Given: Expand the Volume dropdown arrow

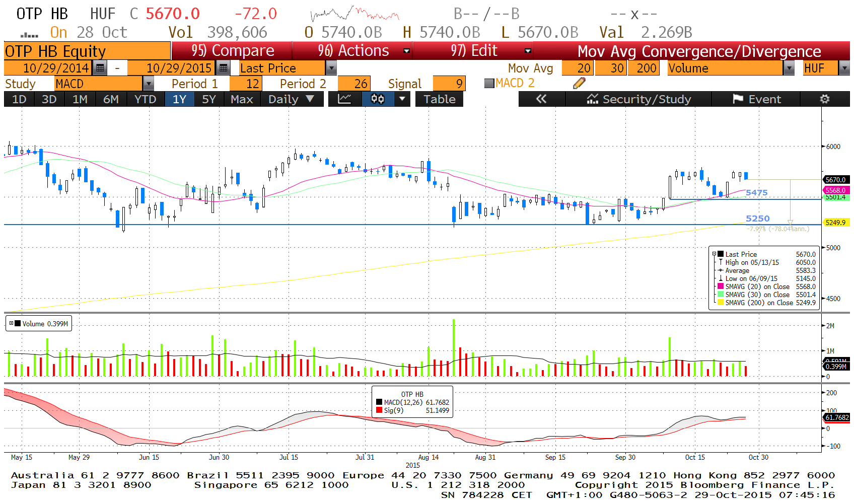Looking at the screenshot, I should pos(789,68).
